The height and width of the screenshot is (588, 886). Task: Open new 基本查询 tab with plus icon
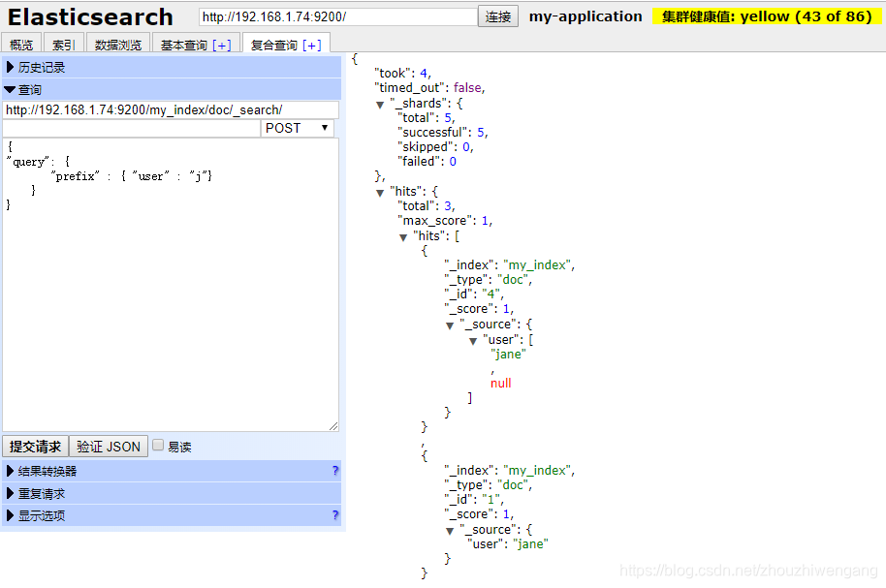click(x=221, y=46)
